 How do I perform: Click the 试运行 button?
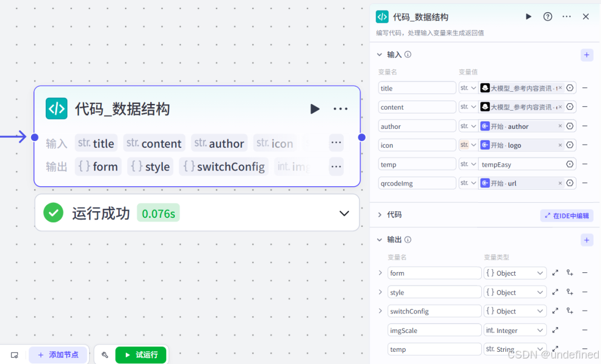[141, 354]
